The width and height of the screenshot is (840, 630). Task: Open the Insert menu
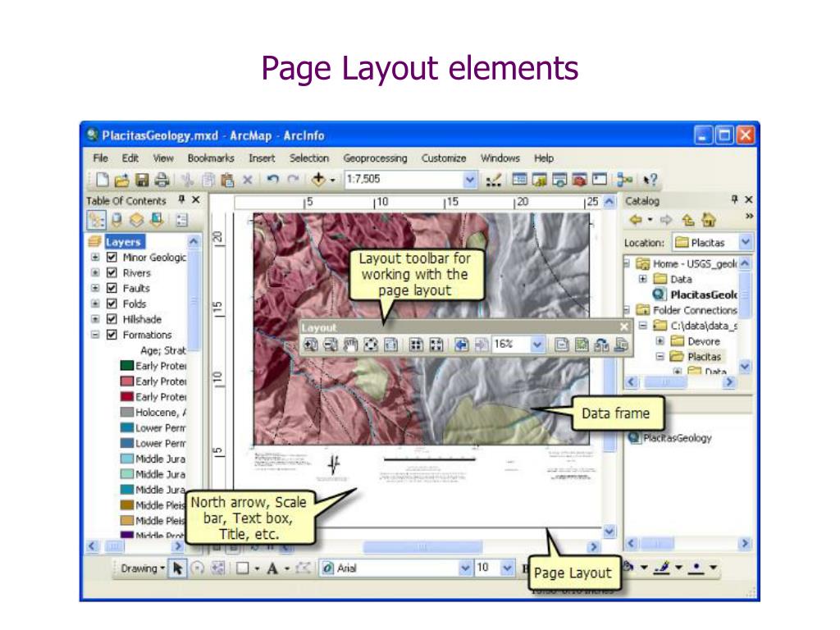[x=262, y=158]
